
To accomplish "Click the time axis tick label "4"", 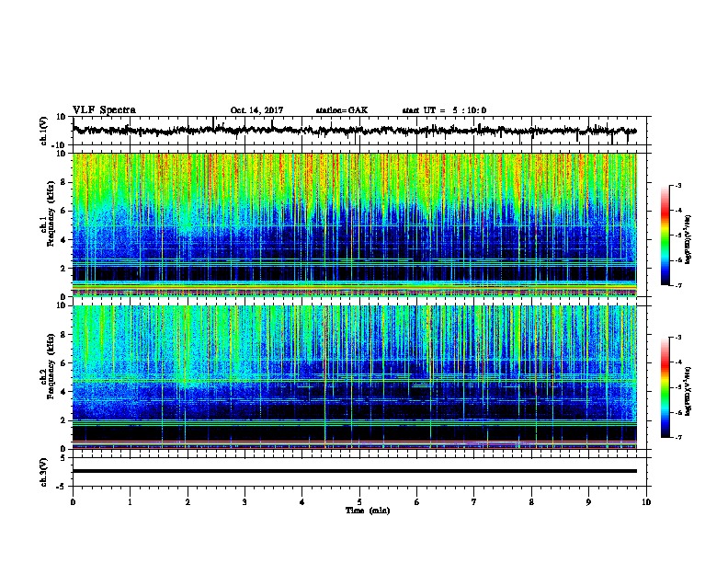I will click(302, 502).
